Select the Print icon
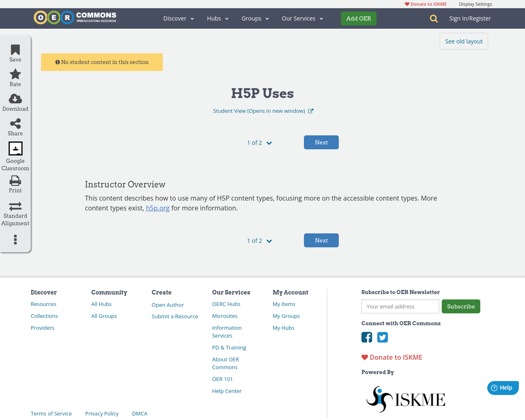525x420 pixels. pyautogui.click(x=14, y=180)
